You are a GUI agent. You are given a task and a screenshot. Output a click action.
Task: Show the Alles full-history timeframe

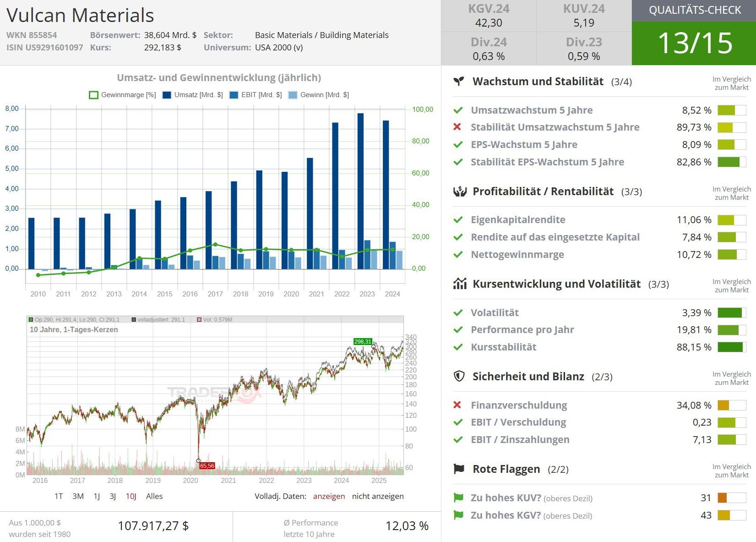154,496
